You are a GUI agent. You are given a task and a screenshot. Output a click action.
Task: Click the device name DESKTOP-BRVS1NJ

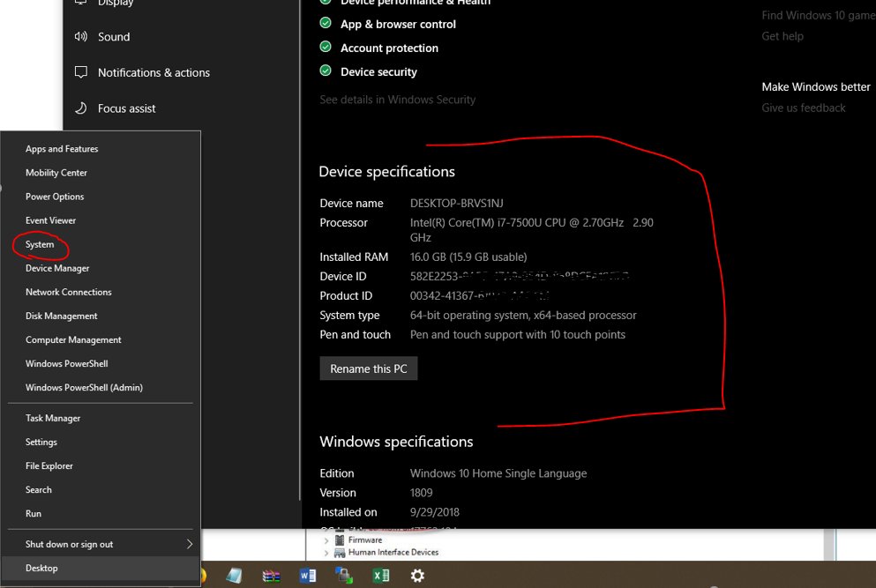coord(456,204)
